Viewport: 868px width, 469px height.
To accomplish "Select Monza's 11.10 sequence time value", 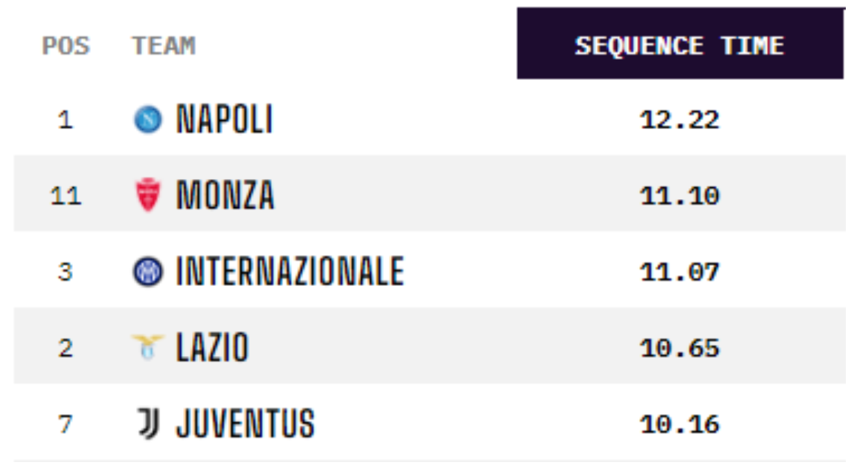I will [679, 196].
